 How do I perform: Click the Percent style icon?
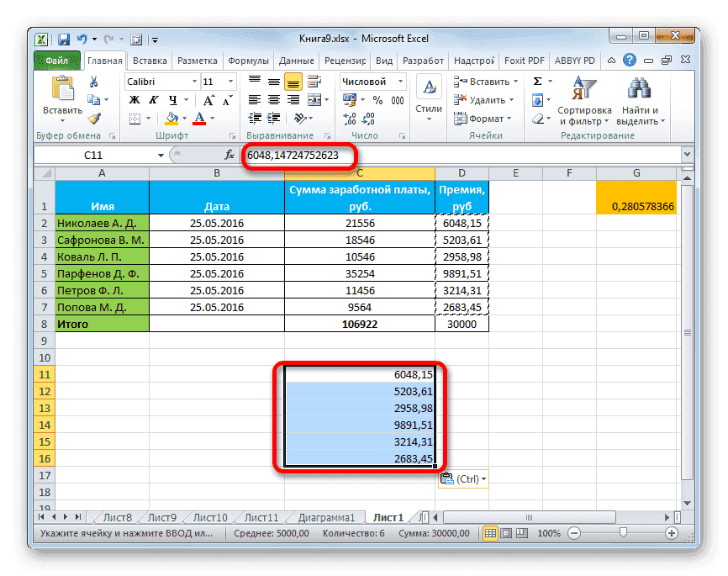pos(377,100)
